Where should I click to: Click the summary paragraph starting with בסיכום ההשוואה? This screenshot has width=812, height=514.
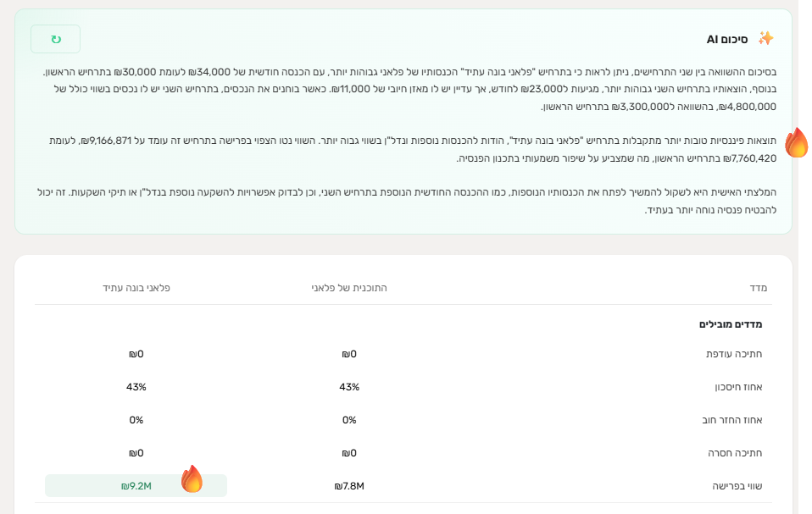[407, 90]
